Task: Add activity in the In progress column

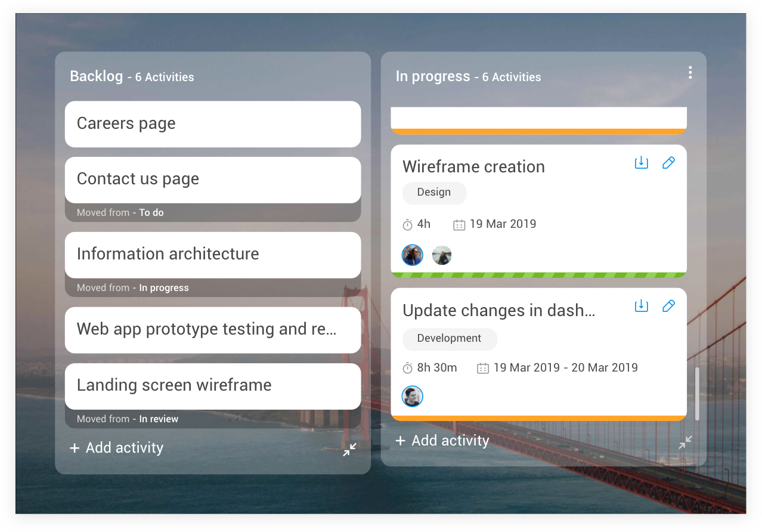Action: (x=442, y=441)
